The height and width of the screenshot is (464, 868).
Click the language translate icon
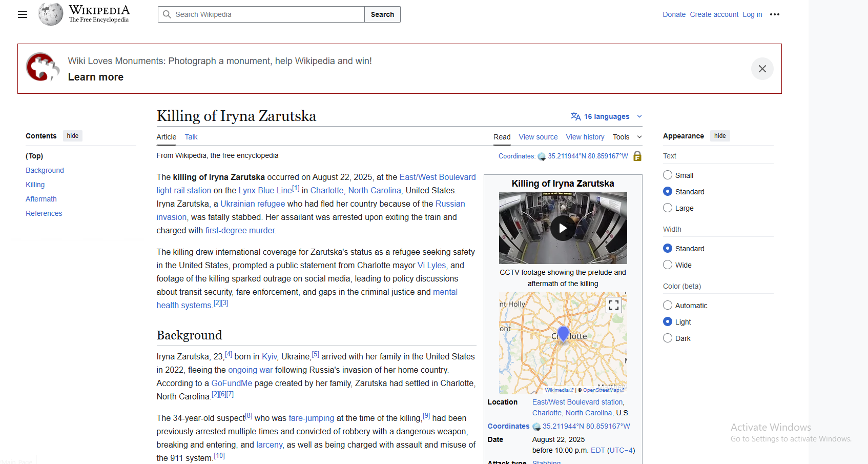[x=575, y=116]
